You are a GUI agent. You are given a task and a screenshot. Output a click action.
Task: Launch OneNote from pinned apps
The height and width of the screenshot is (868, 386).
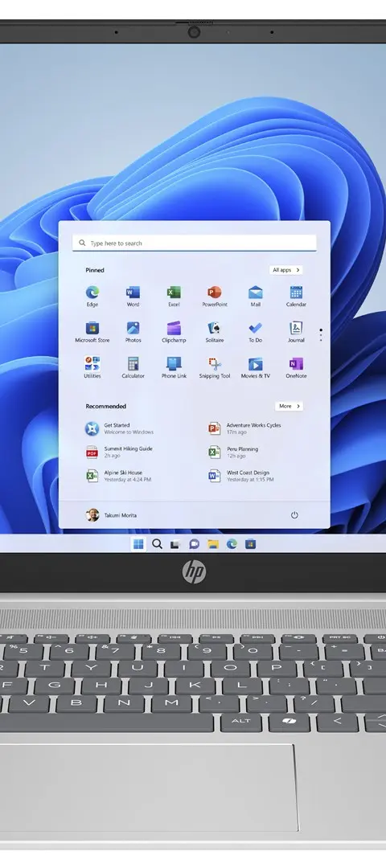(x=296, y=367)
